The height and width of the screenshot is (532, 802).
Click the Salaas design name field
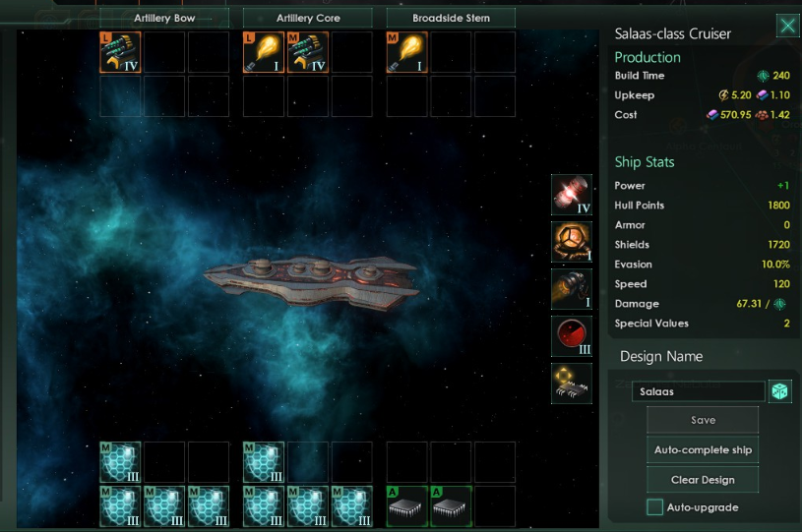point(698,391)
